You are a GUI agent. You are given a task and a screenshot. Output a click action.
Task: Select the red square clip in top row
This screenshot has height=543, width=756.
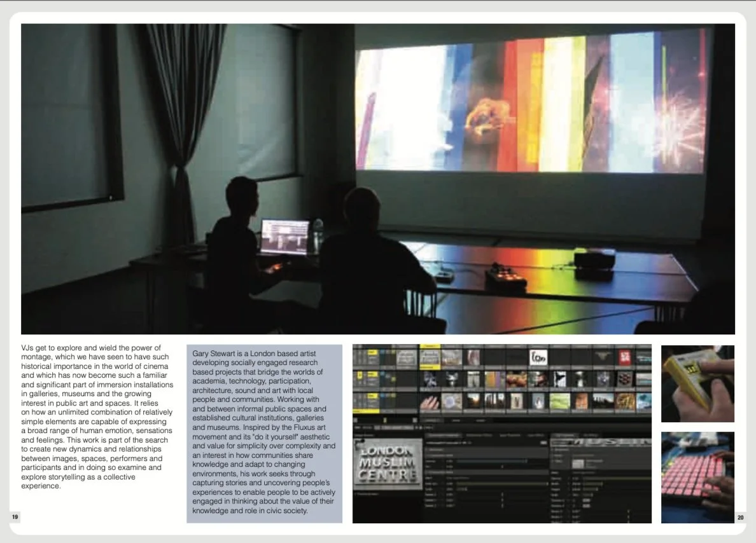tap(624, 357)
